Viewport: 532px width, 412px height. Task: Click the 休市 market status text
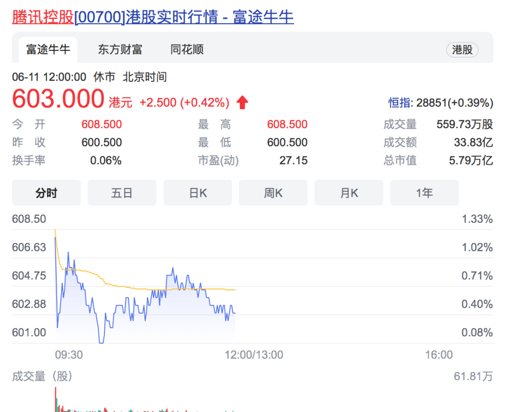104,77
